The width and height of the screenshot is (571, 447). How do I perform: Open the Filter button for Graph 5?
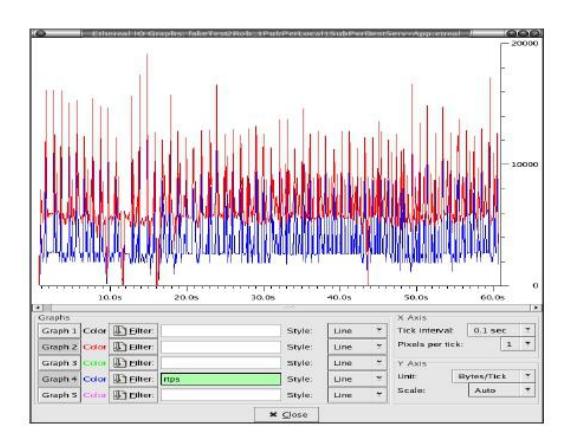pos(133,395)
